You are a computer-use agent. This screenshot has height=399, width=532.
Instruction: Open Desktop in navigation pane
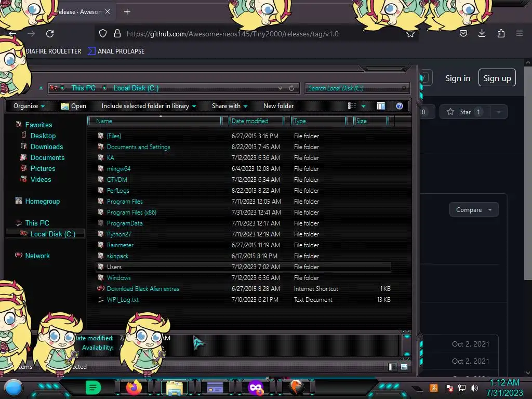pos(43,136)
